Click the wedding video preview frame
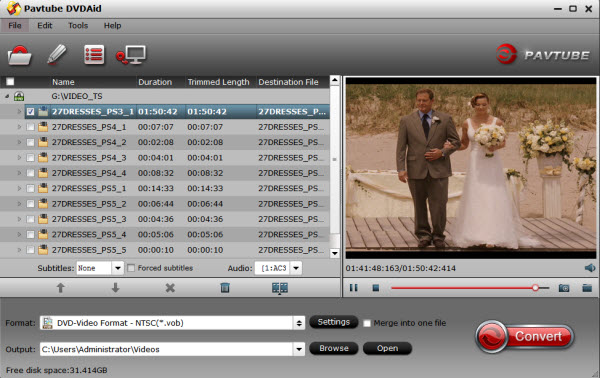 [471, 168]
